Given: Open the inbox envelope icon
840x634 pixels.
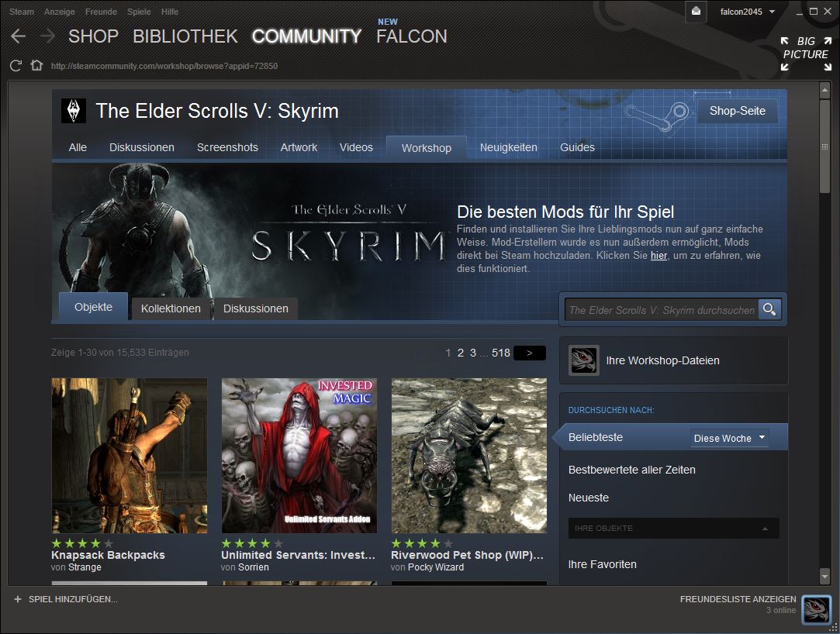Looking at the screenshot, I should tap(696, 12).
